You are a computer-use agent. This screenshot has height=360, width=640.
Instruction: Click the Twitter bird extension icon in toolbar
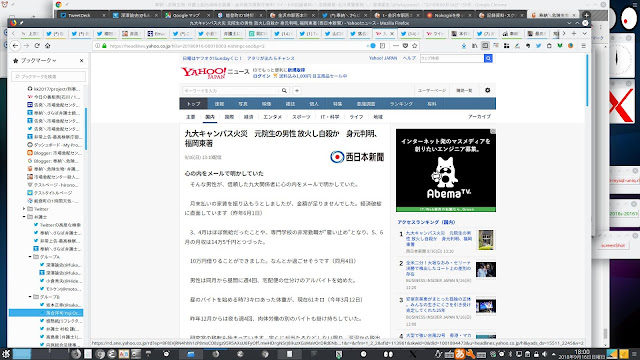click(538, 46)
